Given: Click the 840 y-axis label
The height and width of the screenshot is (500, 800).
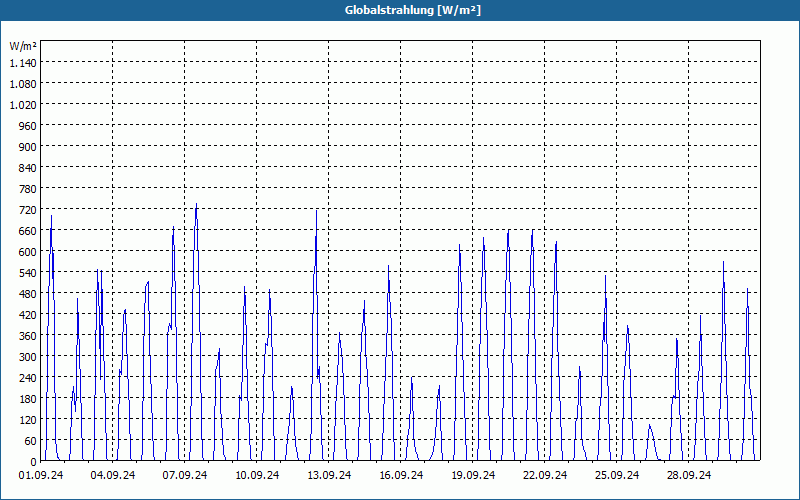Looking at the screenshot, I should [28, 167].
